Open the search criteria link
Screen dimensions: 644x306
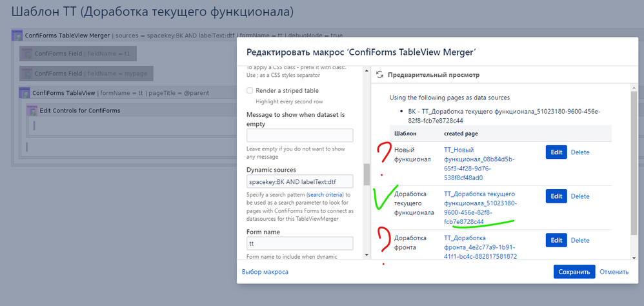point(326,194)
